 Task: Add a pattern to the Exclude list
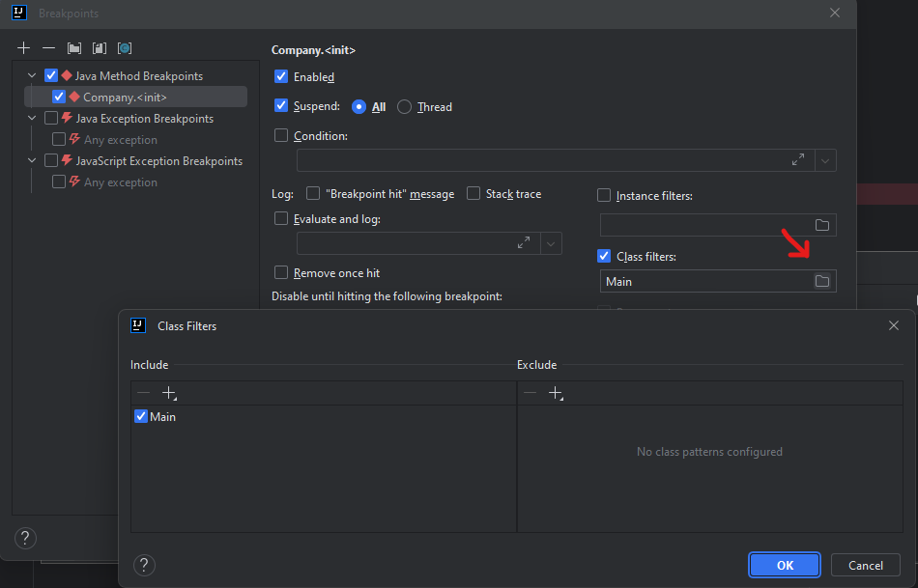(x=556, y=393)
